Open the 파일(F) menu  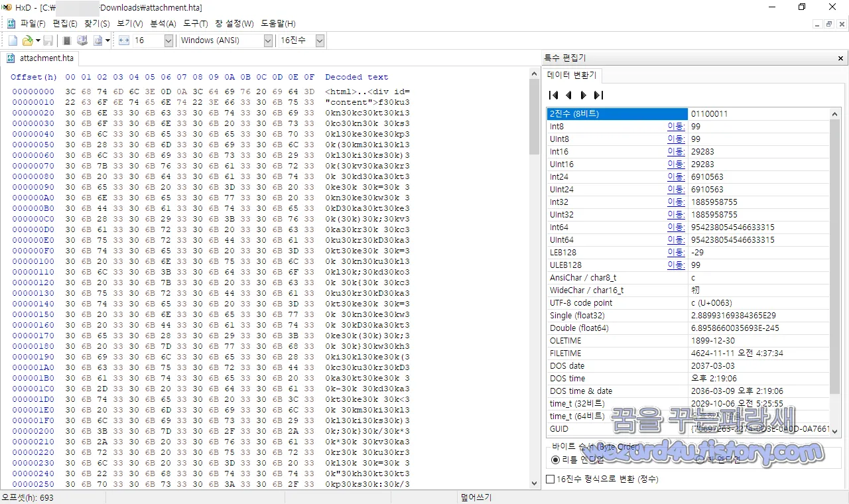coord(33,23)
